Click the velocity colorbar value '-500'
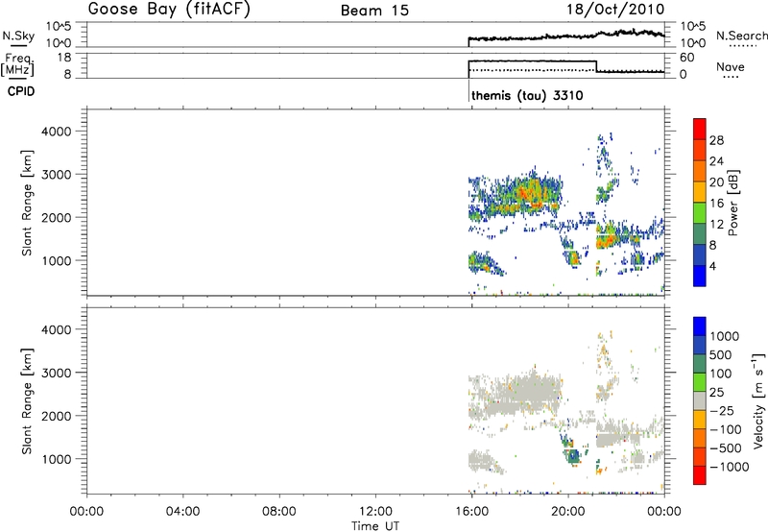 tap(726, 447)
